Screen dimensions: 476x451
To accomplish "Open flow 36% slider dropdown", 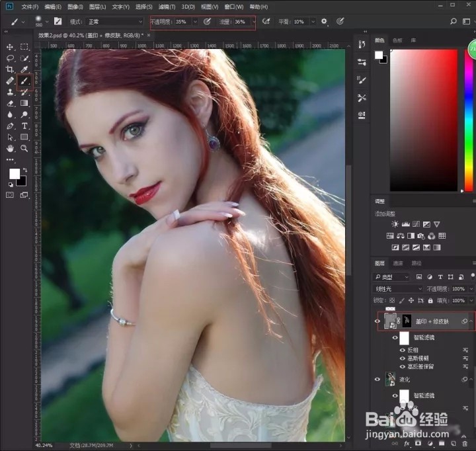I will click(253, 22).
